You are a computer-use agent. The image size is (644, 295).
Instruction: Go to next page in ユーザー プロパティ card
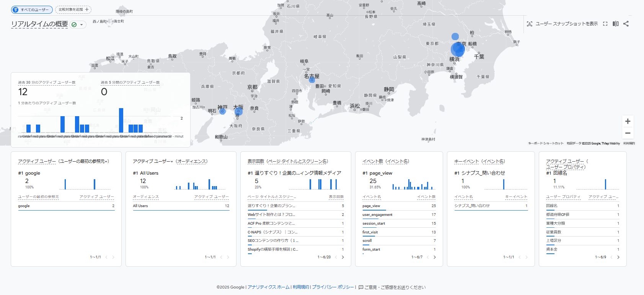tap(618, 257)
